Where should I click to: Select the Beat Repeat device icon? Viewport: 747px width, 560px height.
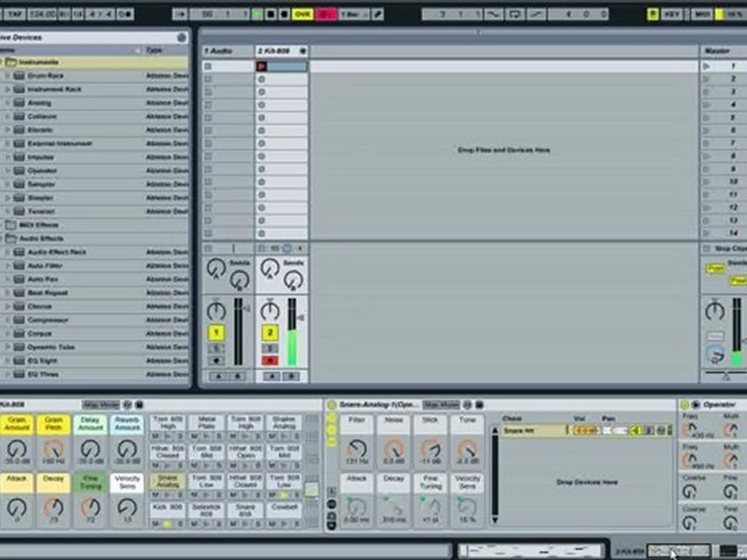pyautogui.click(x=19, y=293)
